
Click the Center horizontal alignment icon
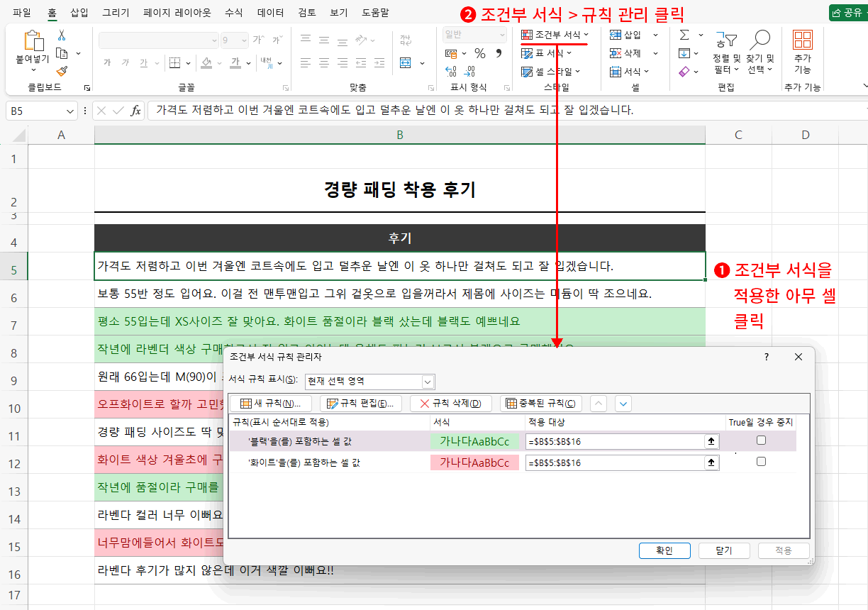click(x=324, y=62)
